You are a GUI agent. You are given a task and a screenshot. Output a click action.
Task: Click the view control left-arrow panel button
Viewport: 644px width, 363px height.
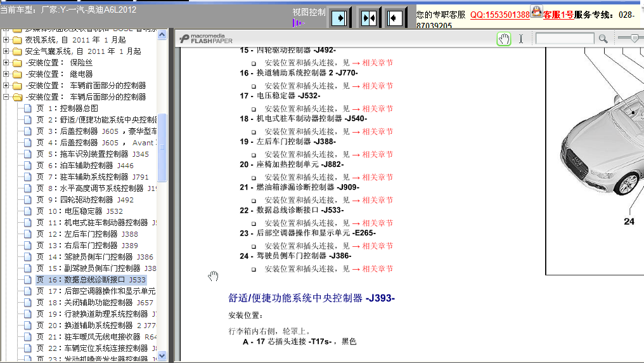click(395, 18)
